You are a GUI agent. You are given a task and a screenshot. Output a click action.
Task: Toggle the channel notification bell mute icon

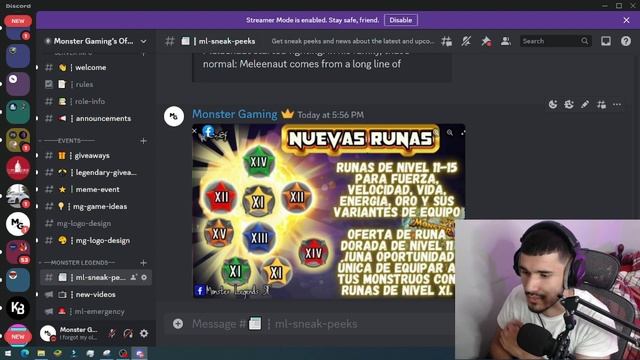click(466, 41)
